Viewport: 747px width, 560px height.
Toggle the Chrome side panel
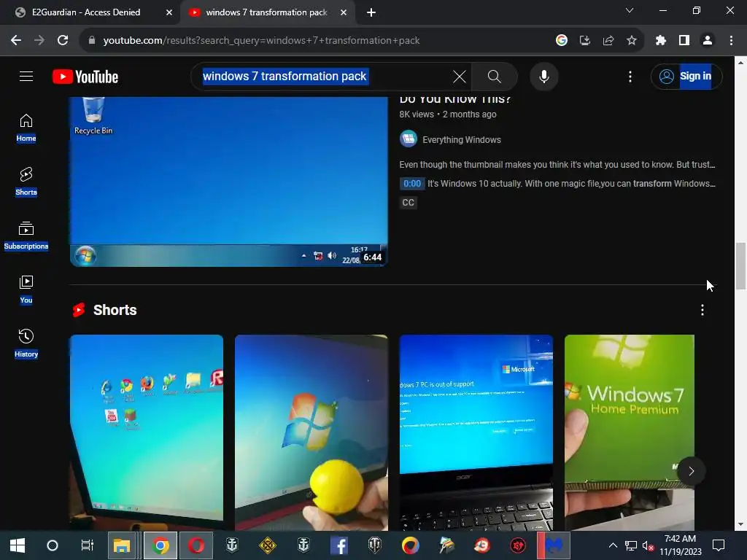[684, 41]
